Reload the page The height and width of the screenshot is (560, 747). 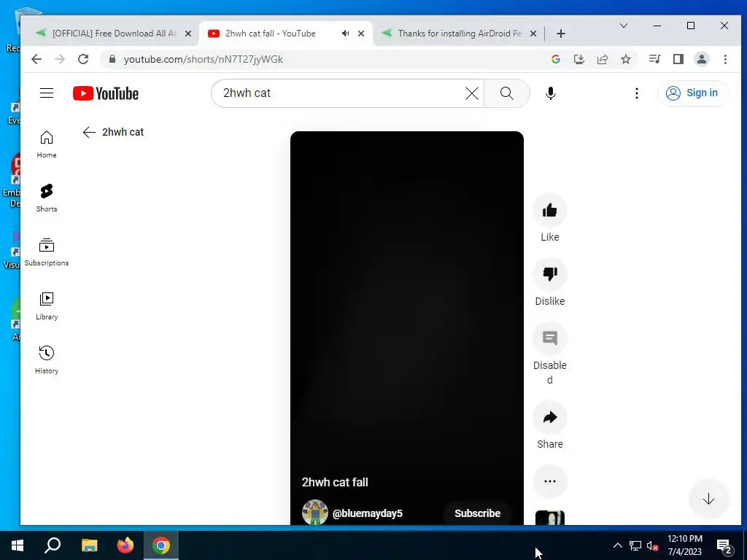tap(83, 59)
